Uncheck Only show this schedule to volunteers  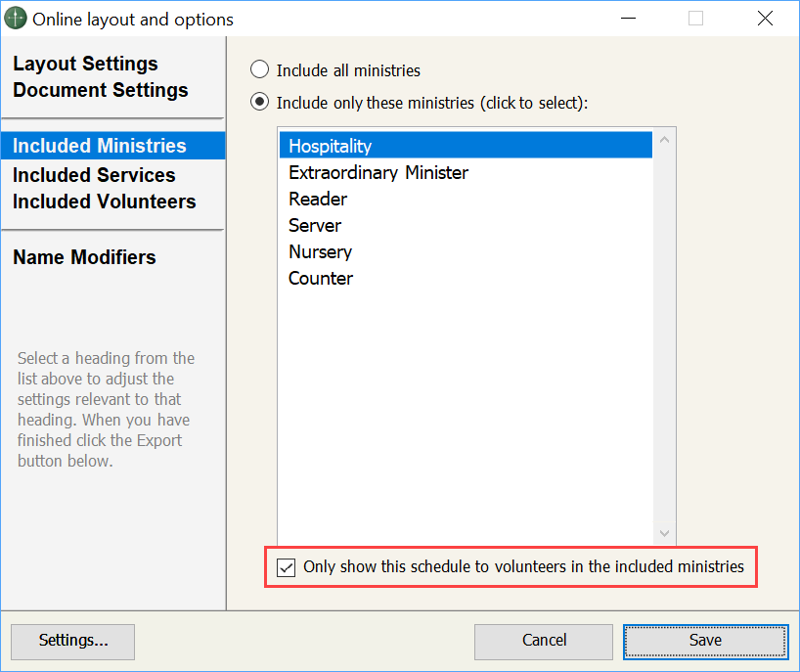(287, 567)
